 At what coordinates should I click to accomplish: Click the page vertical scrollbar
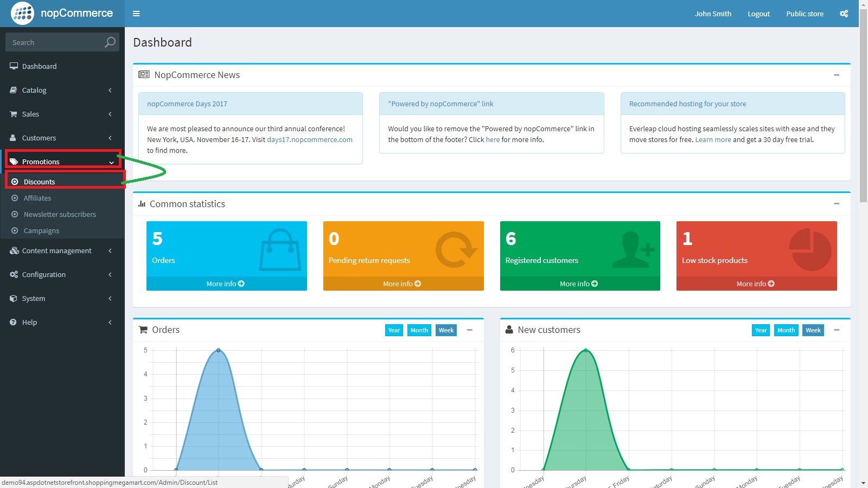coord(863,106)
